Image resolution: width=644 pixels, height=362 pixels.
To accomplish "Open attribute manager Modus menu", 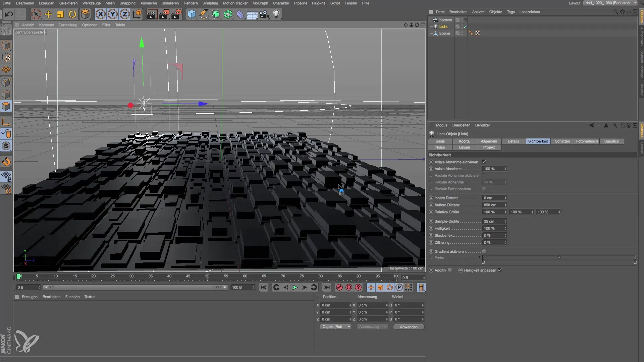I will pyautogui.click(x=441, y=125).
